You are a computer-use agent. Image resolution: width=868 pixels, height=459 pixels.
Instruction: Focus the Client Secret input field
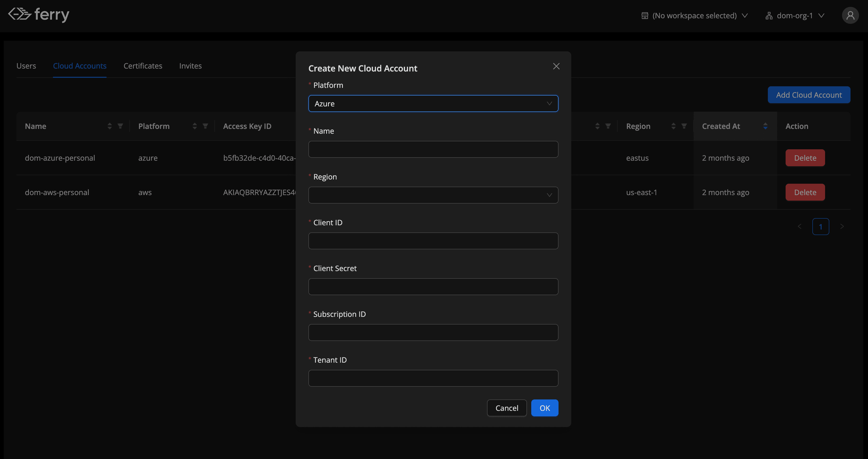[x=433, y=287]
